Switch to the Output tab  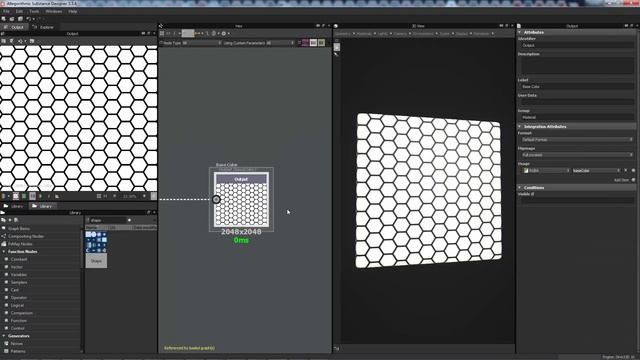coord(14,27)
